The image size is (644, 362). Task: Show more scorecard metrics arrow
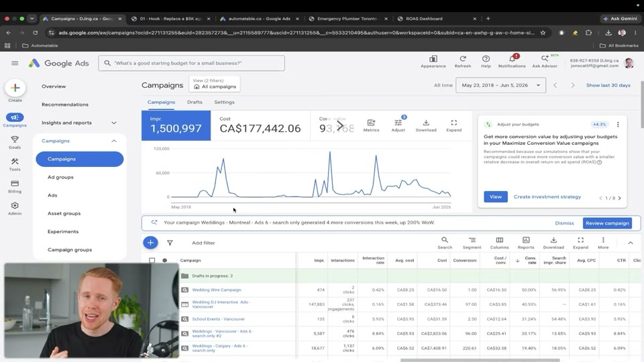point(340,125)
